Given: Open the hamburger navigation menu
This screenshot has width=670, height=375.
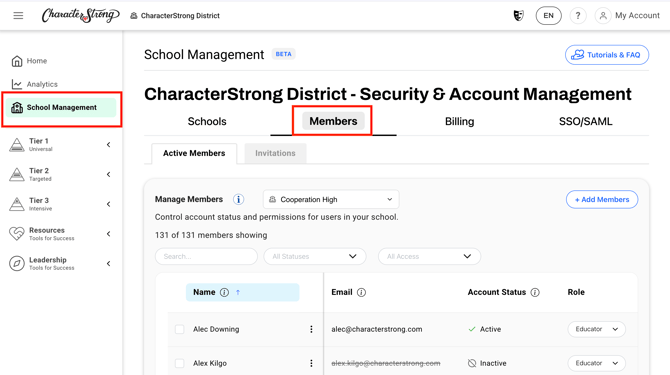Looking at the screenshot, I should (18, 16).
